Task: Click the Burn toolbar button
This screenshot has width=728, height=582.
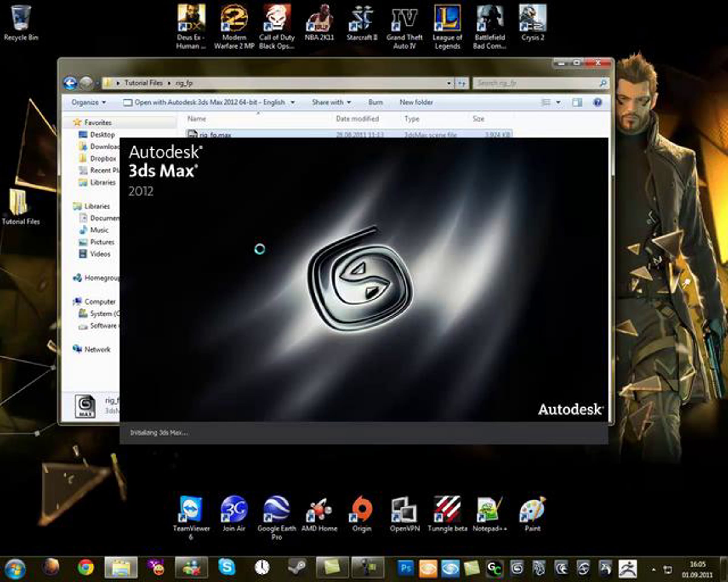Action: [x=375, y=102]
